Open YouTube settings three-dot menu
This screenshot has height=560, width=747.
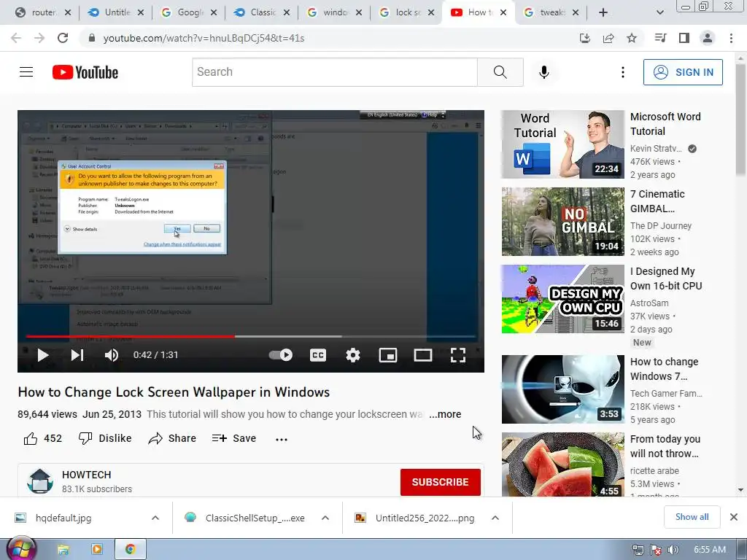pyautogui.click(x=623, y=72)
